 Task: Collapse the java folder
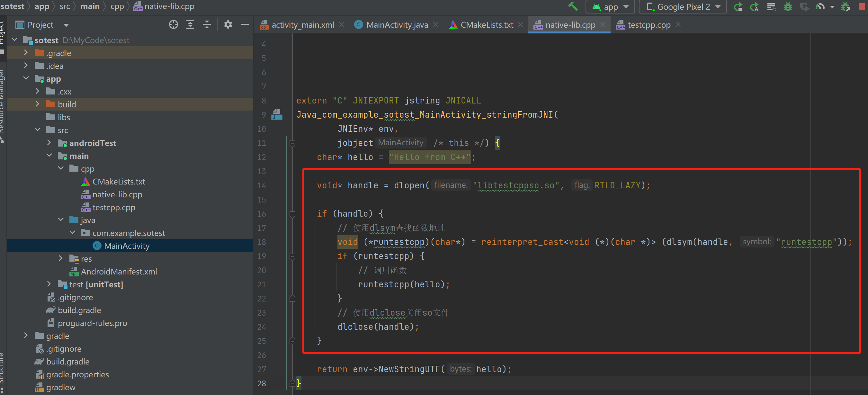(x=61, y=220)
